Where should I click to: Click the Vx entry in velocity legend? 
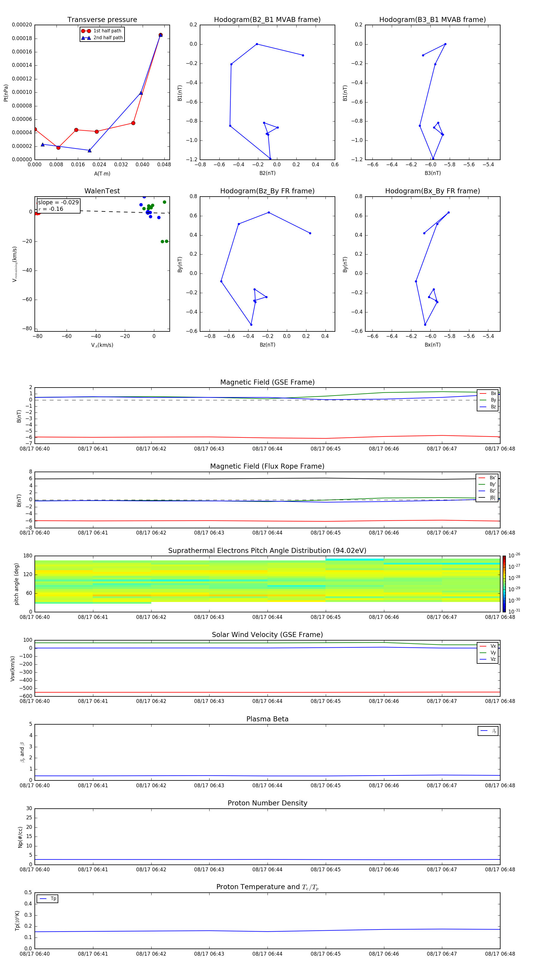point(488,646)
